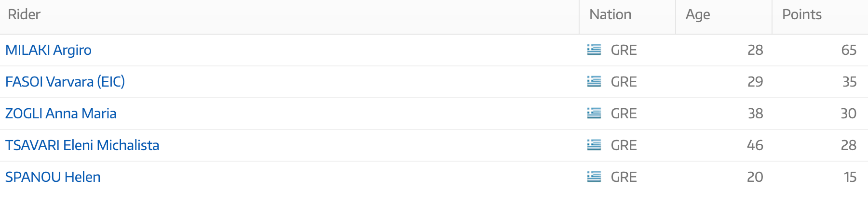Click Greek flag in MILAKI Argiro row
The height and width of the screenshot is (203, 868).
594,50
